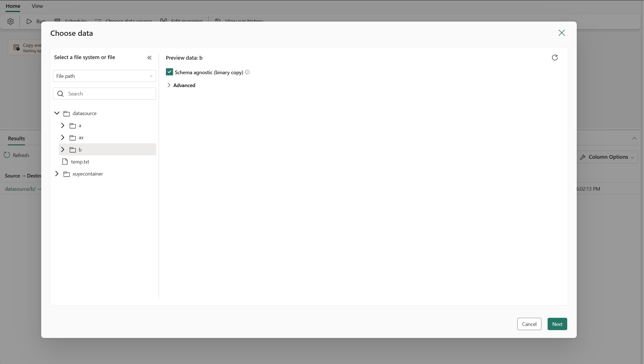Click the temp.txt file icon
644x364 pixels.
click(65, 162)
